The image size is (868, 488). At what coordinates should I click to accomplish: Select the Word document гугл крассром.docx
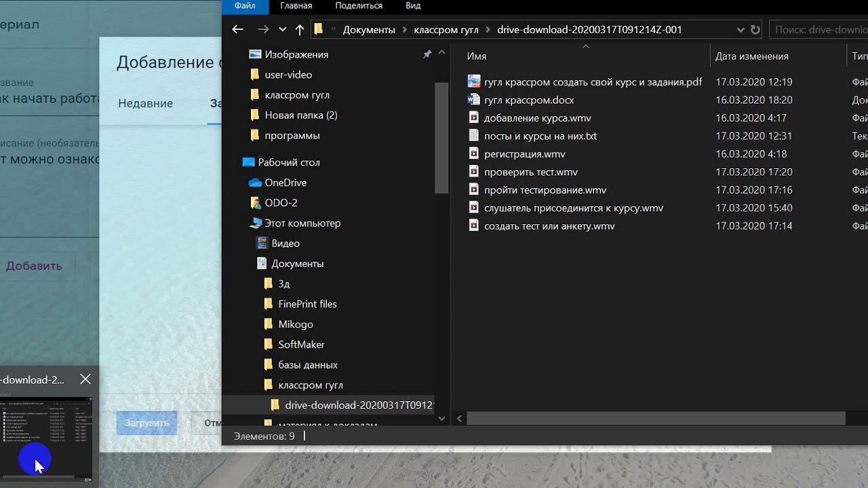528,100
